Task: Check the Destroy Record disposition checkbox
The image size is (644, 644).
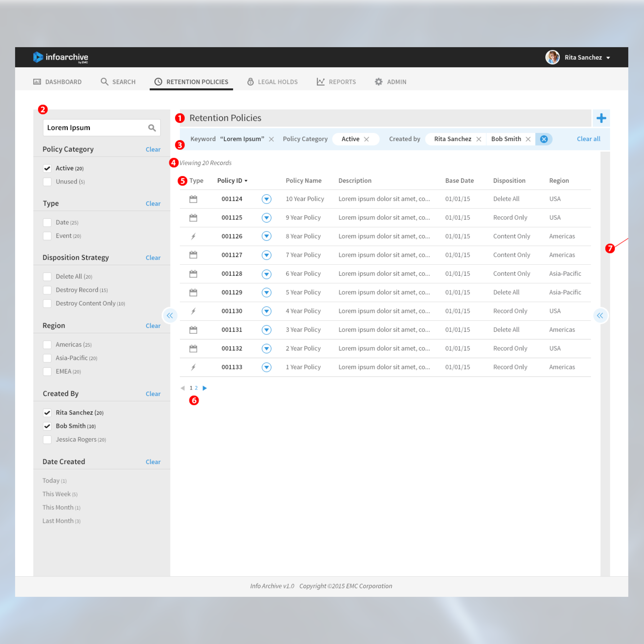Action: [x=47, y=290]
